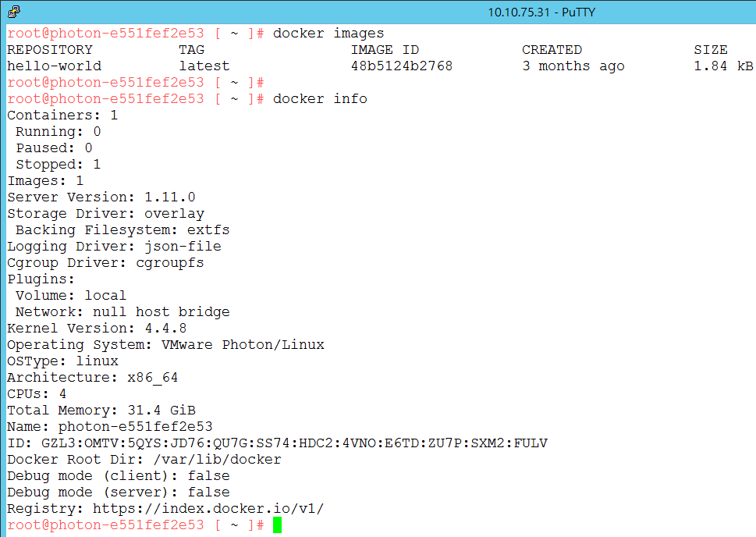Click the REPOSITORY column header
This screenshot has height=537, width=756.
50,50
